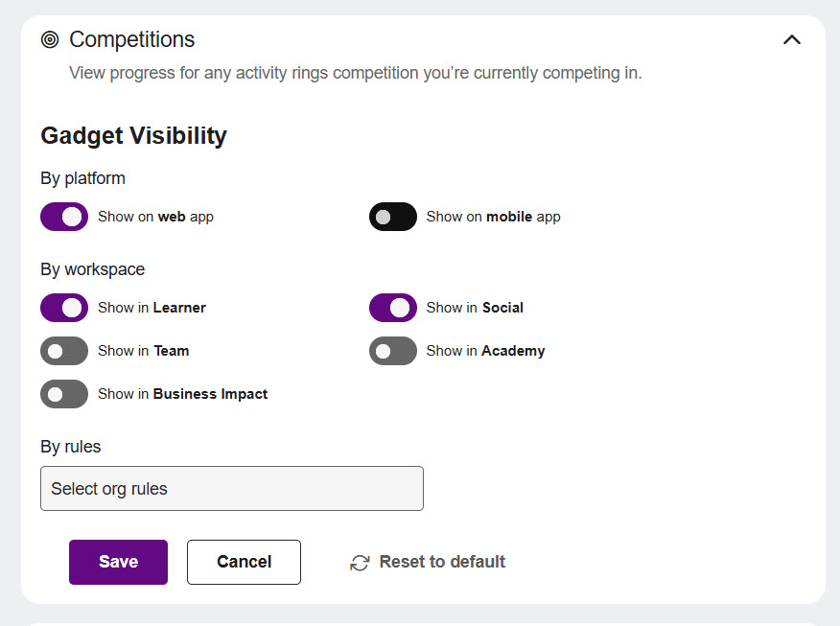The width and height of the screenshot is (840, 626).
Task: Click the By rules label
Action: [70, 447]
